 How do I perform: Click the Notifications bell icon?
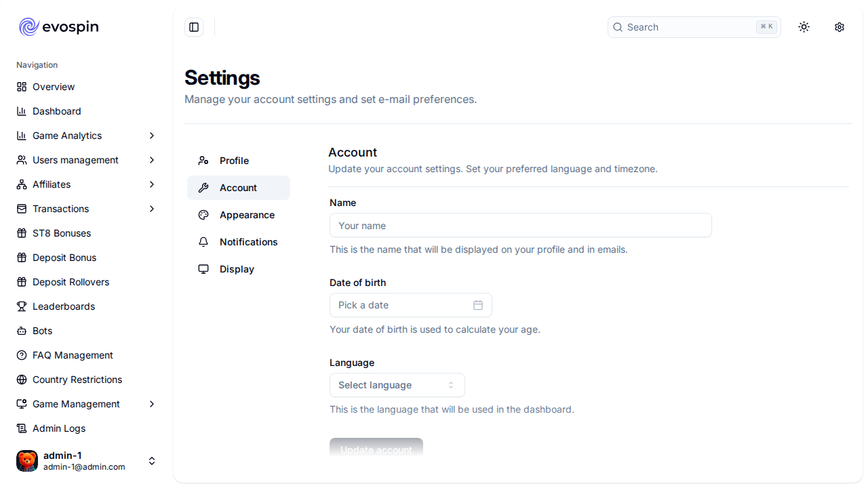(203, 242)
